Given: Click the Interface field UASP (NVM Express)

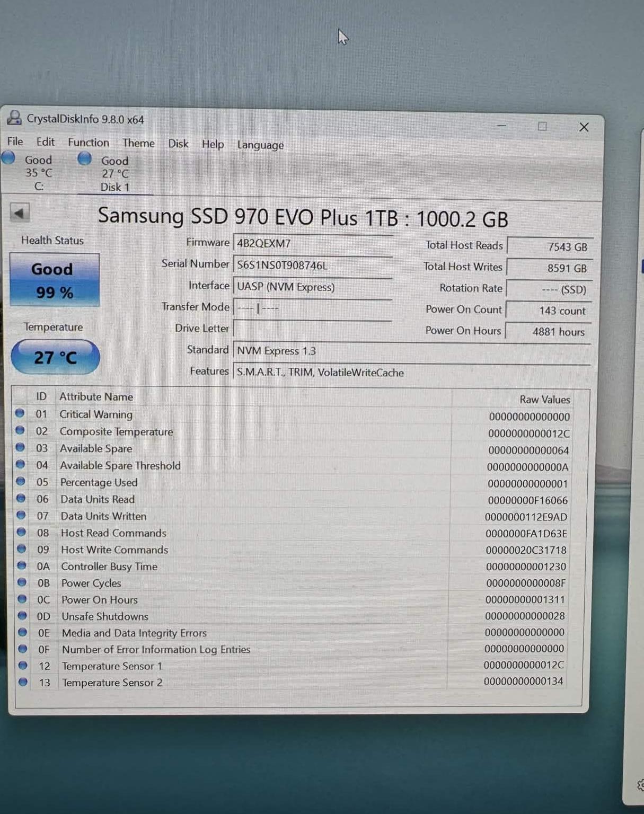Looking at the screenshot, I should point(313,287).
